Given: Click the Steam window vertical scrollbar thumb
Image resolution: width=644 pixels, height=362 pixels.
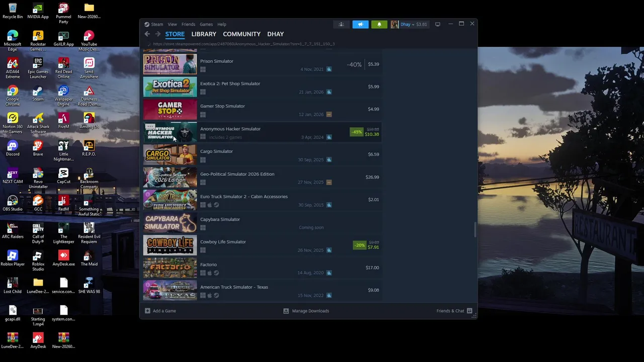Looking at the screenshot, I should (x=475, y=230).
